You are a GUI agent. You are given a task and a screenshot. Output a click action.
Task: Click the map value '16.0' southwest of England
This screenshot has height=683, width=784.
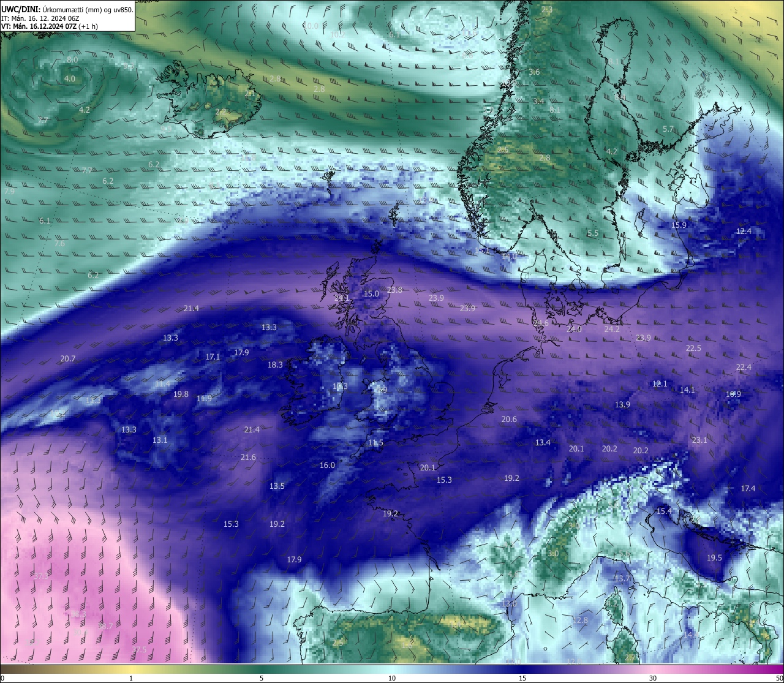pos(328,465)
